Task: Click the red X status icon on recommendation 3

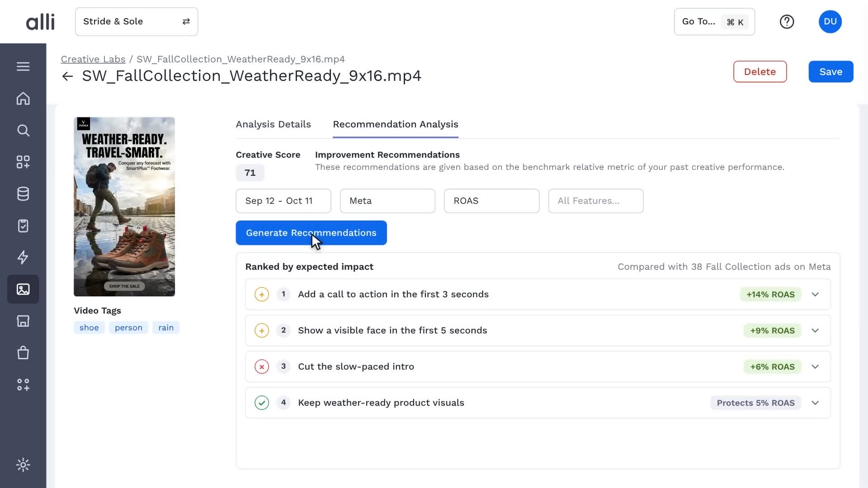Action: pyautogui.click(x=262, y=367)
